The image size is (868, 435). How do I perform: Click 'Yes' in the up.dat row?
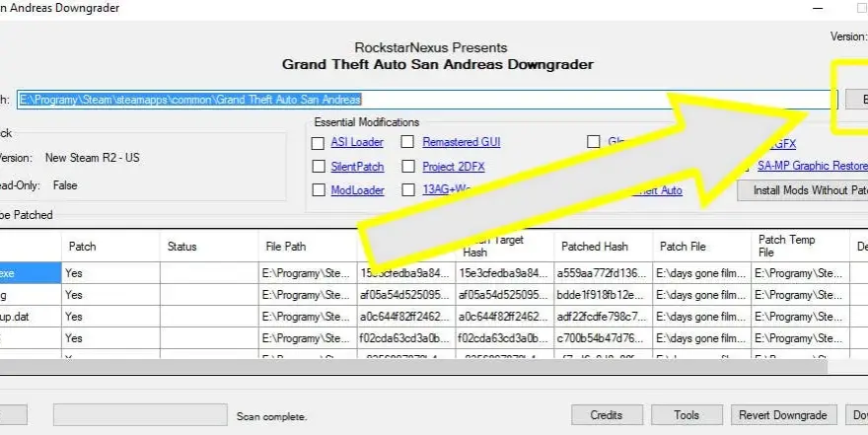(110, 317)
